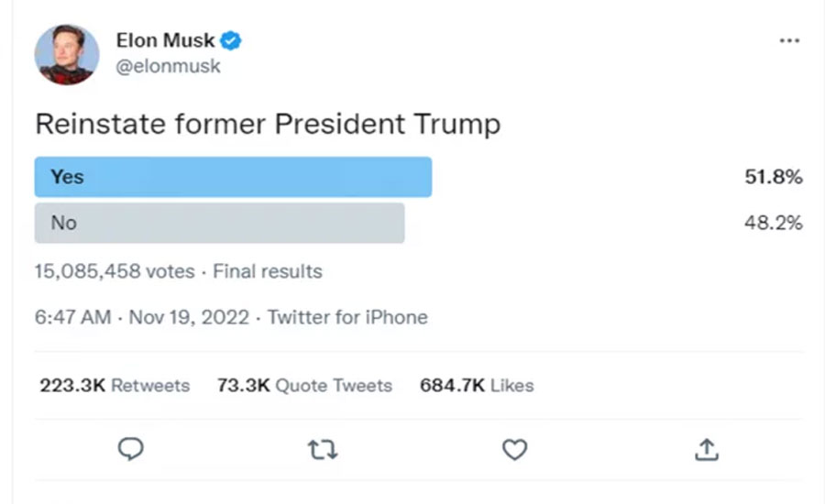This screenshot has height=504, width=825.
Task: Click the 51.8% poll percentage
Action: 773,177
